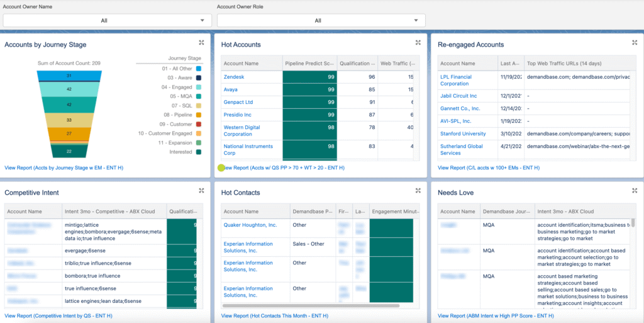
Task: Expand the Hot Accounts widget
Action: point(418,43)
